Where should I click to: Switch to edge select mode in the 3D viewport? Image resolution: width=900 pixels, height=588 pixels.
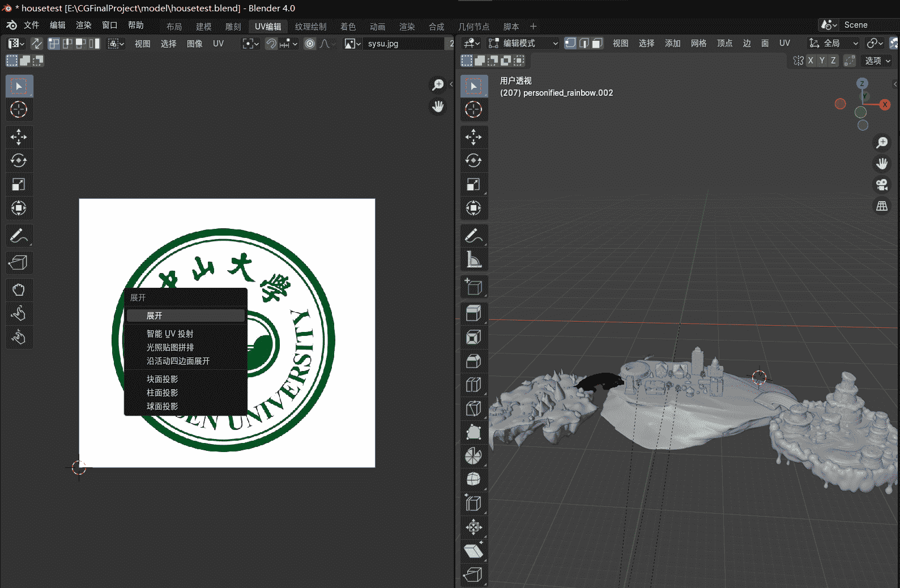point(584,43)
